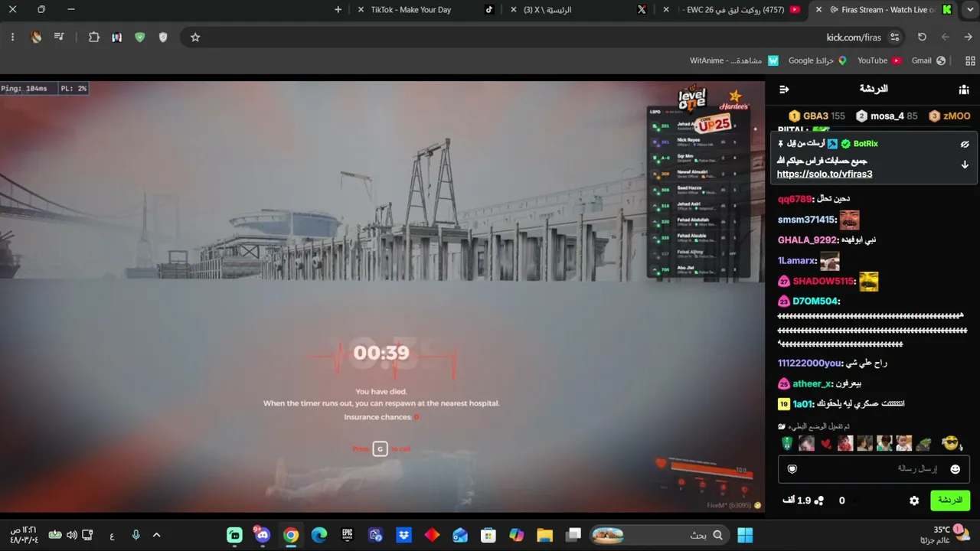
Task: Switch to the YouTube EWC 26 tab
Action: [x=732, y=10]
